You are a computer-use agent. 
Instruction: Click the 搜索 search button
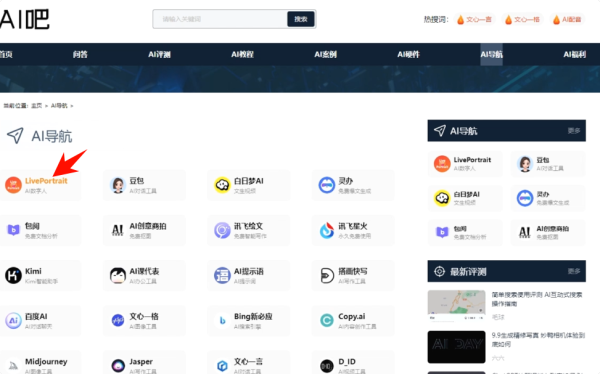tap(301, 19)
